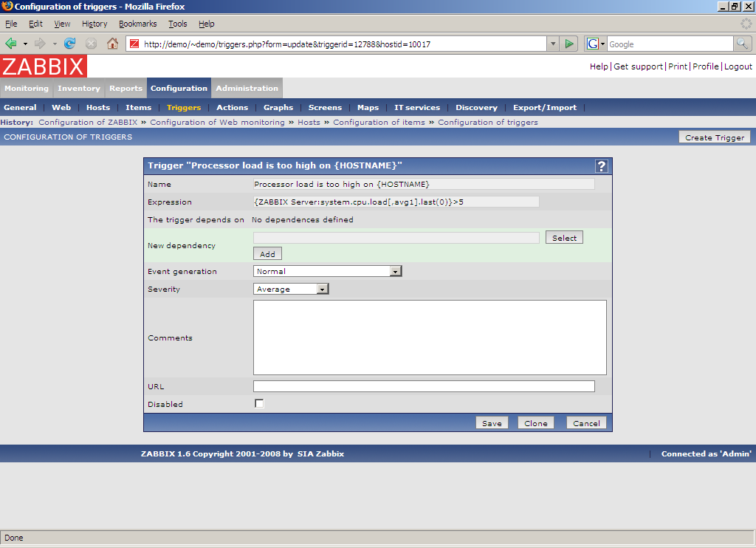Click the Add dependency button
Screen dimensions: 756x548
click(267, 254)
